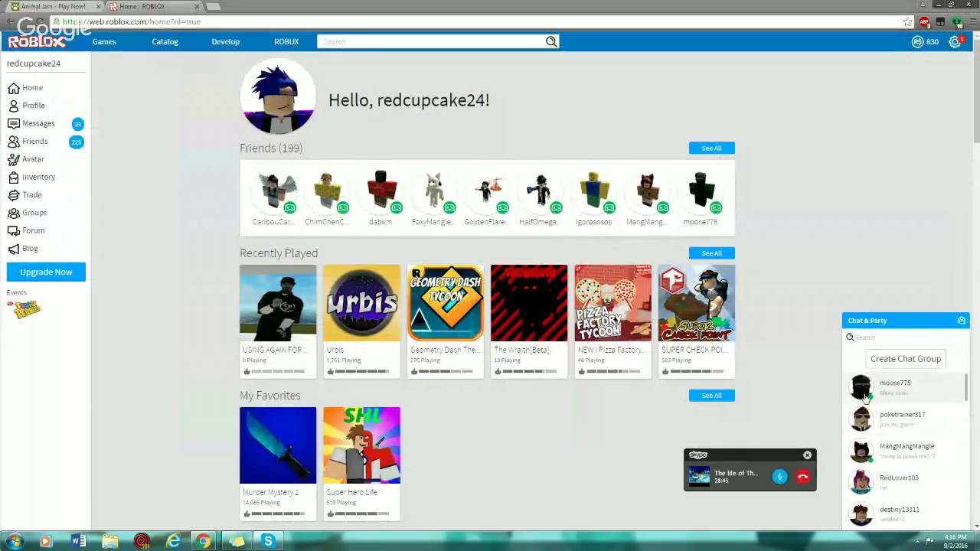Click the Upgrade Now button
The height and width of the screenshot is (551, 980).
(x=46, y=272)
